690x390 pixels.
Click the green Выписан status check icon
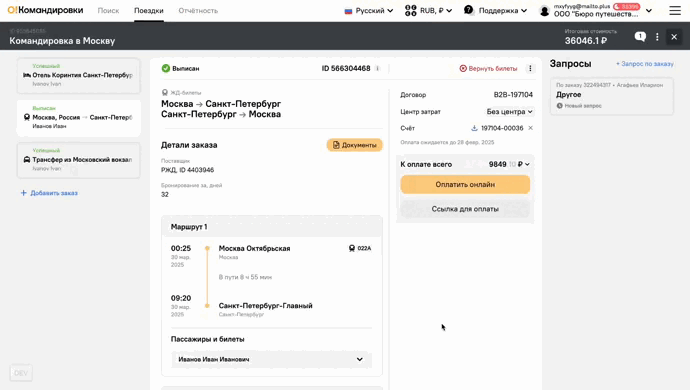[165, 68]
